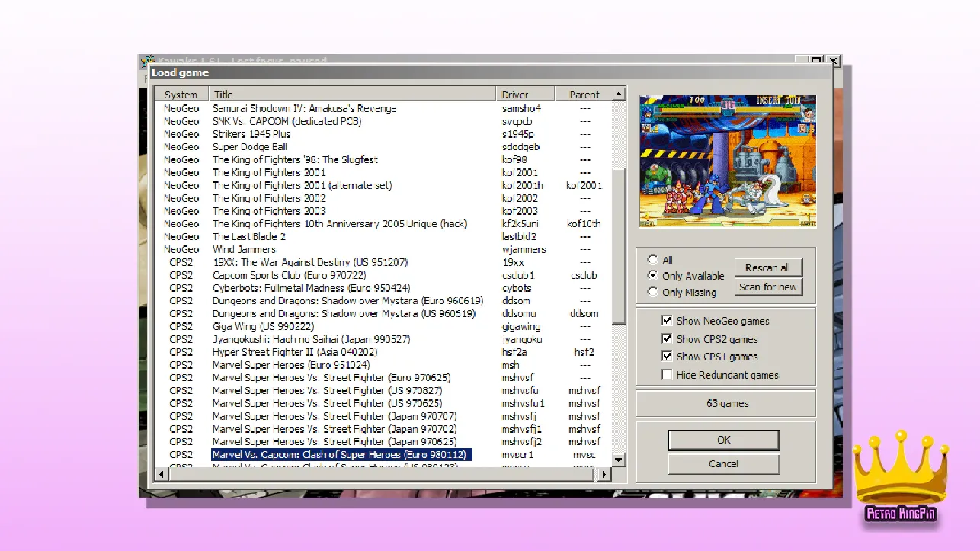Image resolution: width=980 pixels, height=551 pixels.
Task: Click the list scroll down arrow
Action: 619,460
